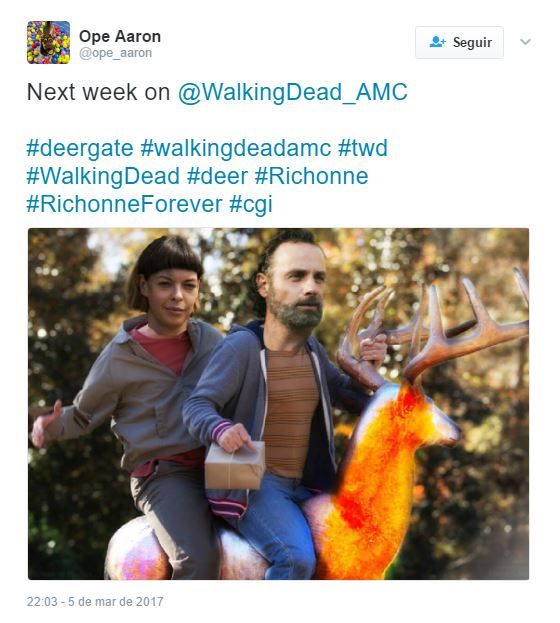
Task: Expand the tweet options chevron dropdown
Action: (x=525, y=42)
